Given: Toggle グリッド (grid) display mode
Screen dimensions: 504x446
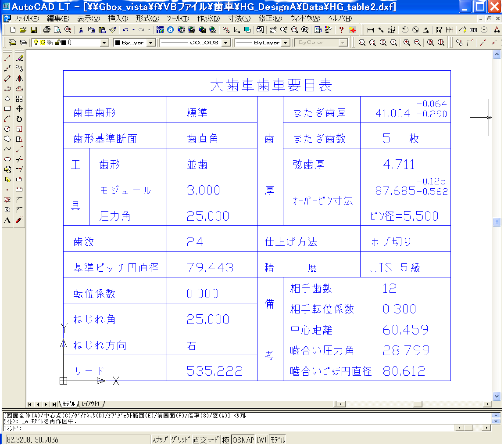Looking at the screenshot, I should (x=181, y=440).
